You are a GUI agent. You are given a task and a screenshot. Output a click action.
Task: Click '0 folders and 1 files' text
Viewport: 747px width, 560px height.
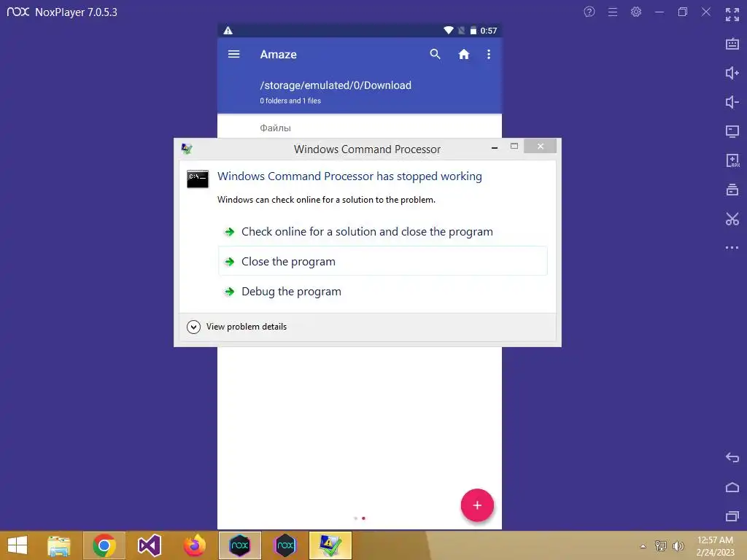point(290,101)
